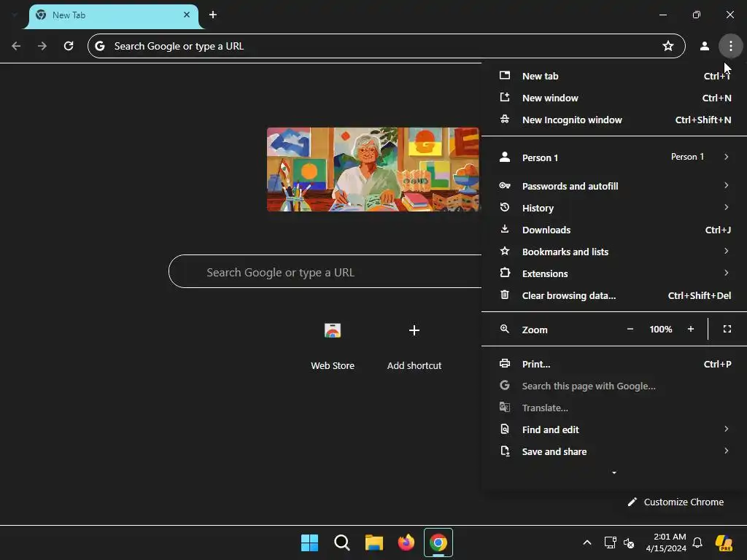Click the forward navigation arrow
This screenshot has height=560, width=747.
(x=42, y=46)
